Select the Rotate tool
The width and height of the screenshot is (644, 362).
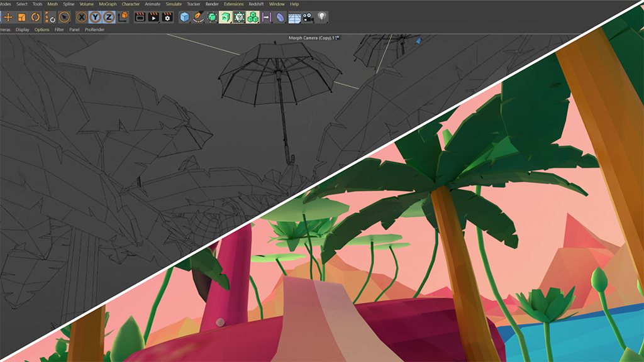(x=36, y=17)
